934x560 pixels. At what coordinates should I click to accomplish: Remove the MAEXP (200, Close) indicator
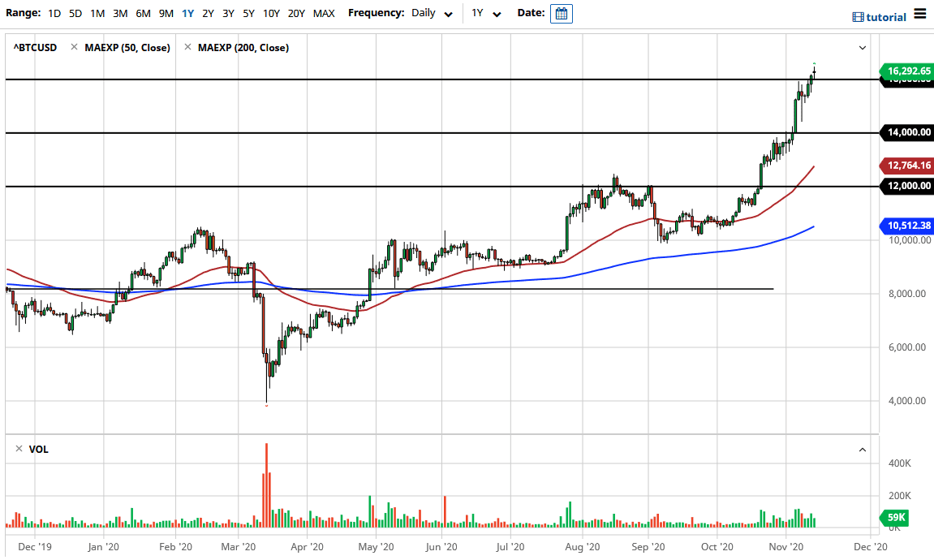pyautogui.click(x=188, y=47)
